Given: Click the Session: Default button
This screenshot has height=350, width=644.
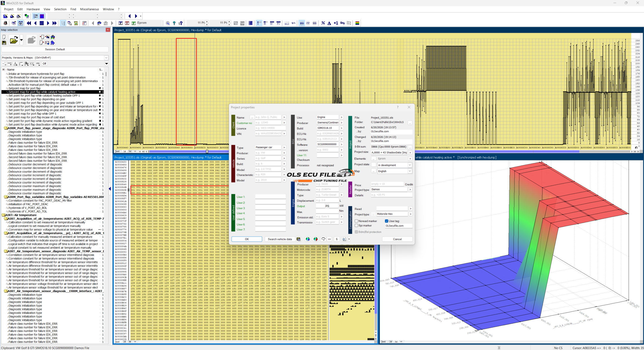Looking at the screenshot, I should pyautogui.click(x=55, y=49).
